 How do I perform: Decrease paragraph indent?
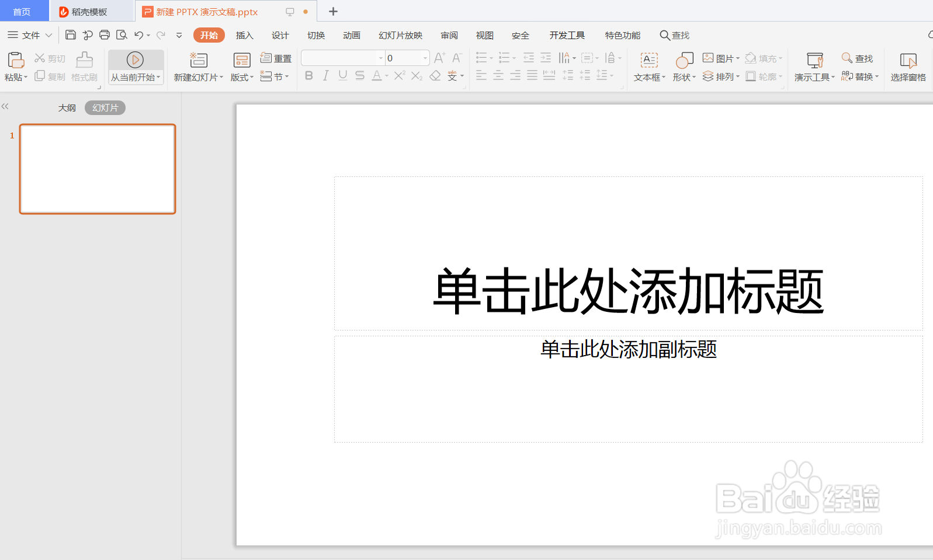pos(529,58)
